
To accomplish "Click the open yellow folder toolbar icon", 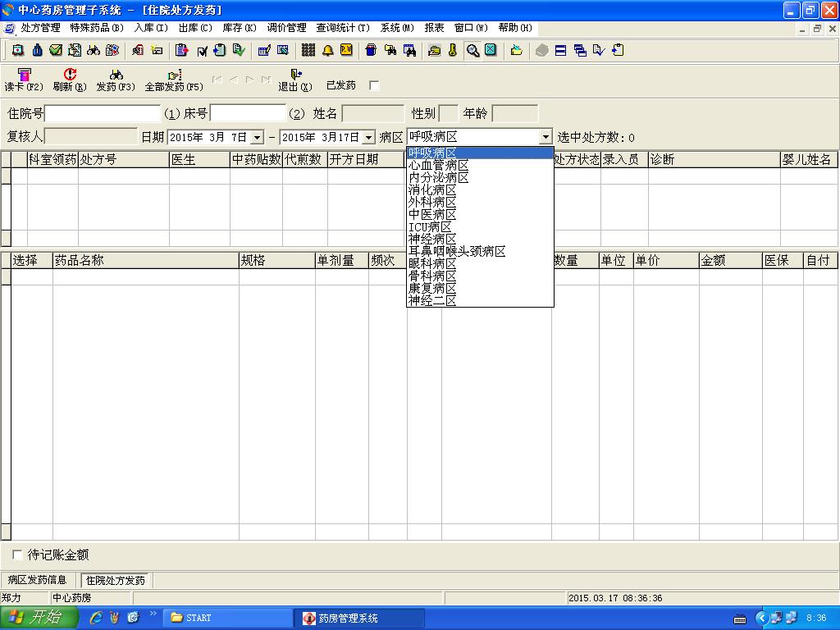I will click(517, 50).
